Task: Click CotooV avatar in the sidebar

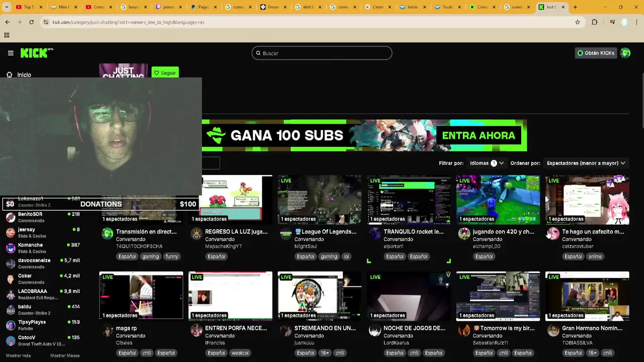Action: click(x=11, y=340)
